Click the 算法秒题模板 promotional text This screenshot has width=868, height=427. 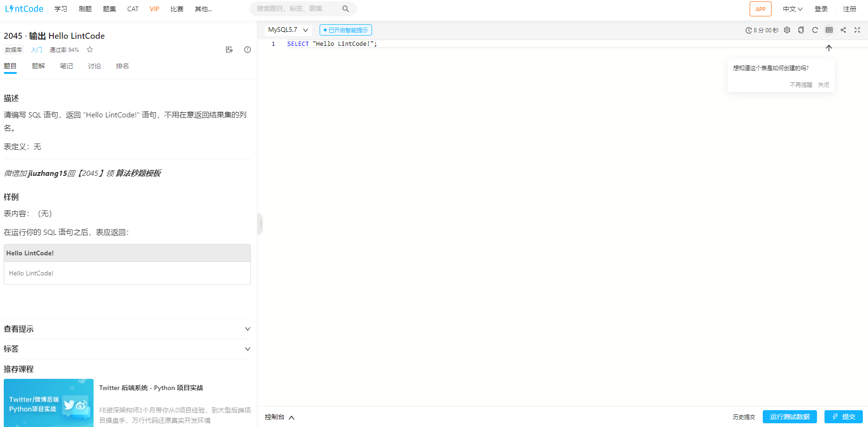(x=138, y=173)
